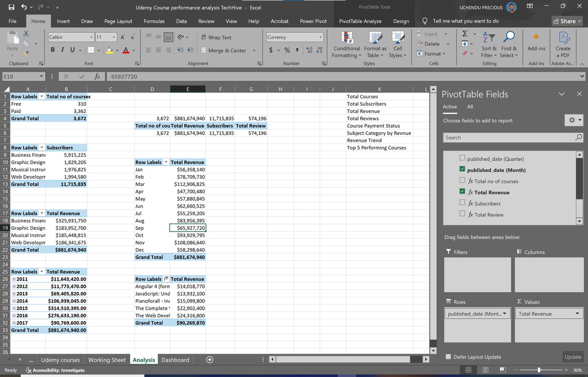Click the zoom slider handle
This screenshot has height=377, width=588.
coord(539,370)
